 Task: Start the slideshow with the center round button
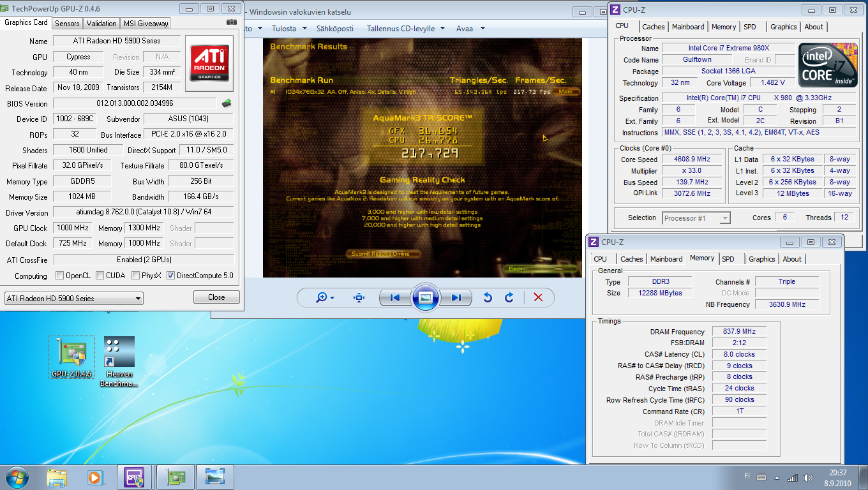point(426,297)
